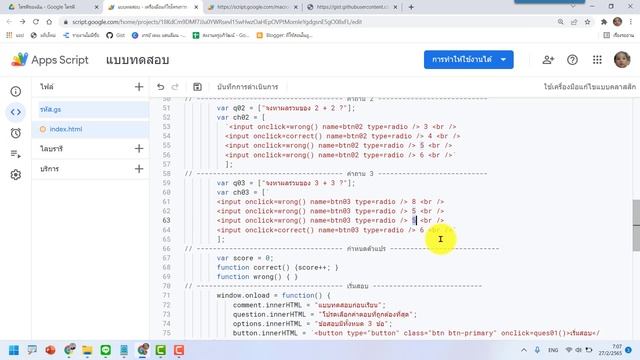Open the Deploy button dropdown

coord(469,60)
